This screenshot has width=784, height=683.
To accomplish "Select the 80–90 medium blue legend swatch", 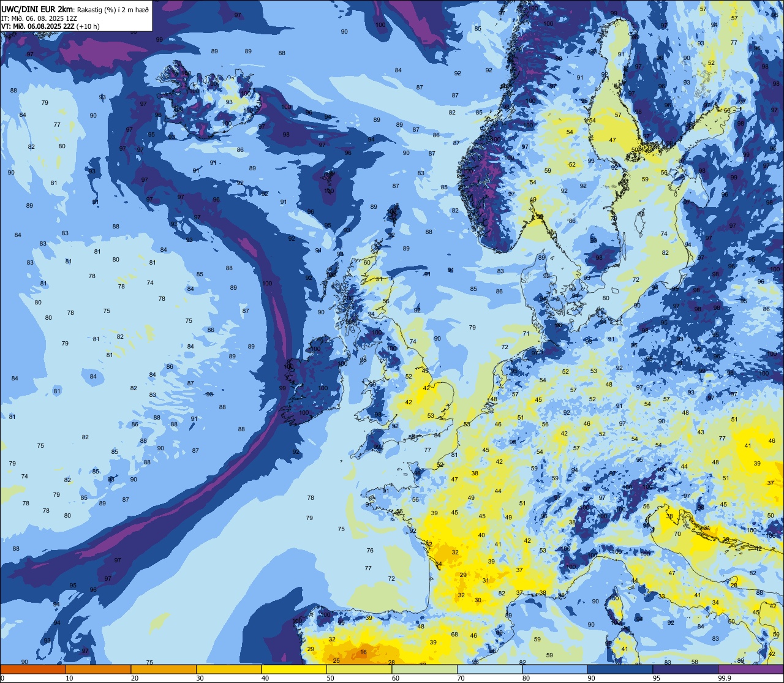I will (x=555, y=669).
